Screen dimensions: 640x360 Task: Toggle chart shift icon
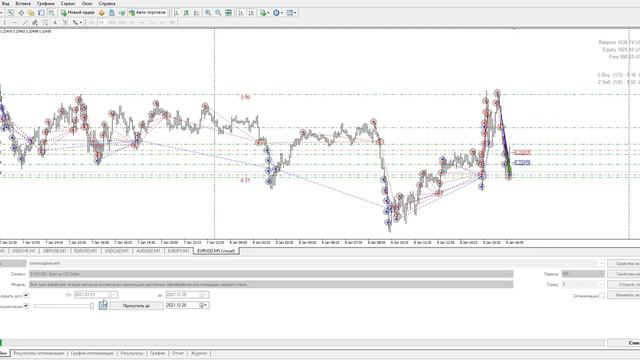pyautogui.click(x=251, y=13)
